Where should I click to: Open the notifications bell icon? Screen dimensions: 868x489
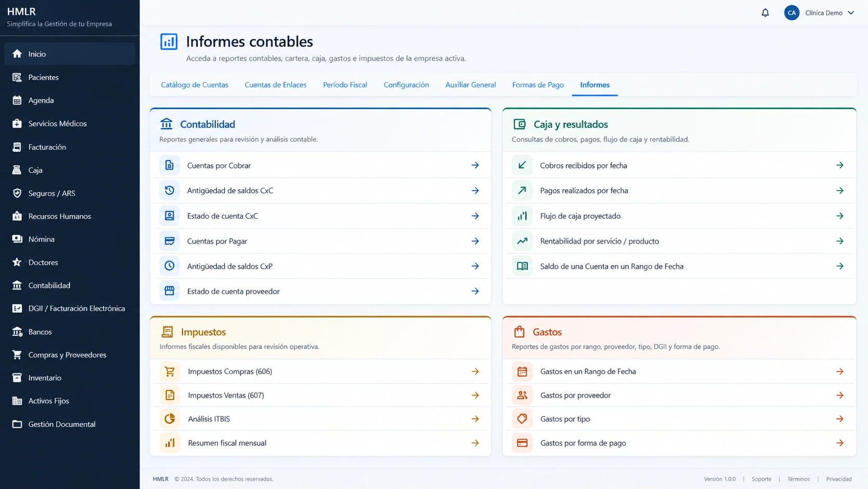[765, 13]
